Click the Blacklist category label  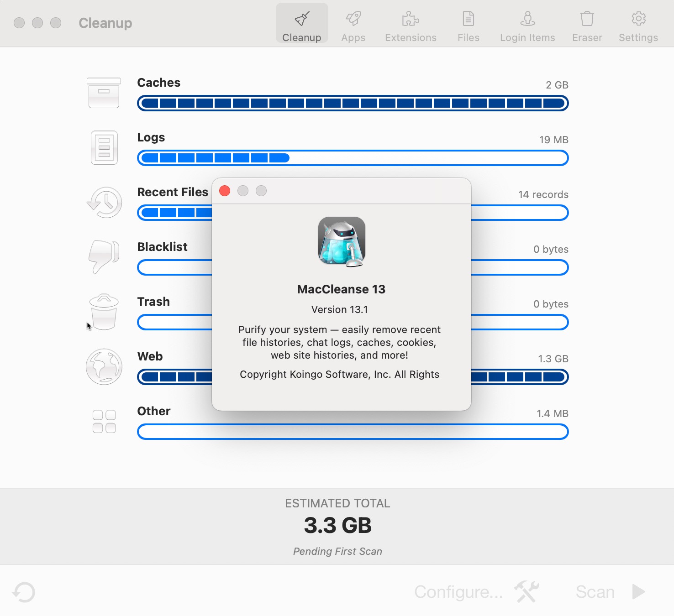pos(163,247)
